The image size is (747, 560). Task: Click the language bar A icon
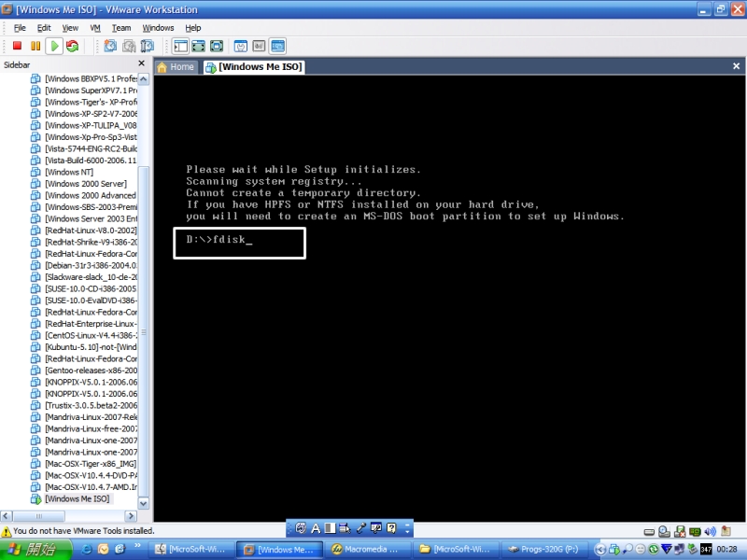(316, 528)
